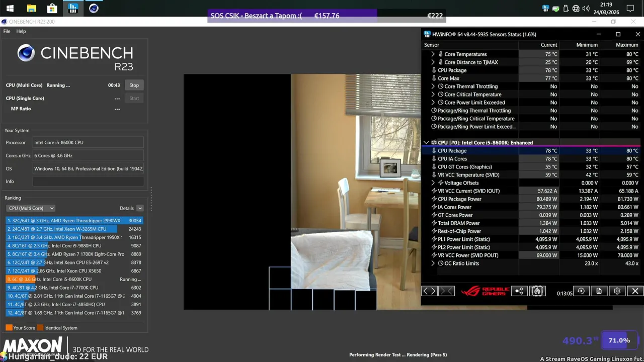Reset HWiNFO clock and min/max values
This screenshot has width=644, height=362.
[x=581, y=291]
